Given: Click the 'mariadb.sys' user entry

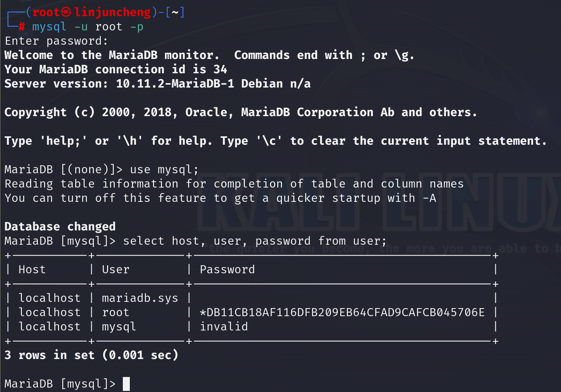Looking at the screenshot, I should (140, 298).
